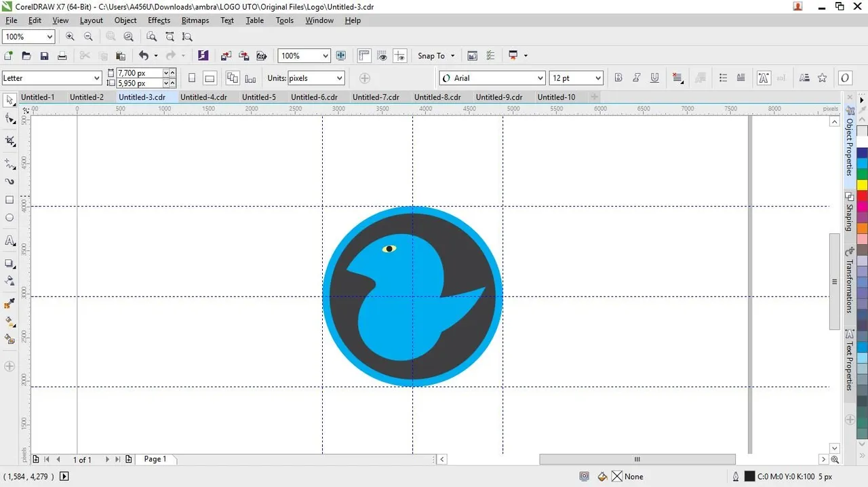
Task: Click the Zoom Out magnifier icon
Action: pyautogui.click(x=88, y=37)
